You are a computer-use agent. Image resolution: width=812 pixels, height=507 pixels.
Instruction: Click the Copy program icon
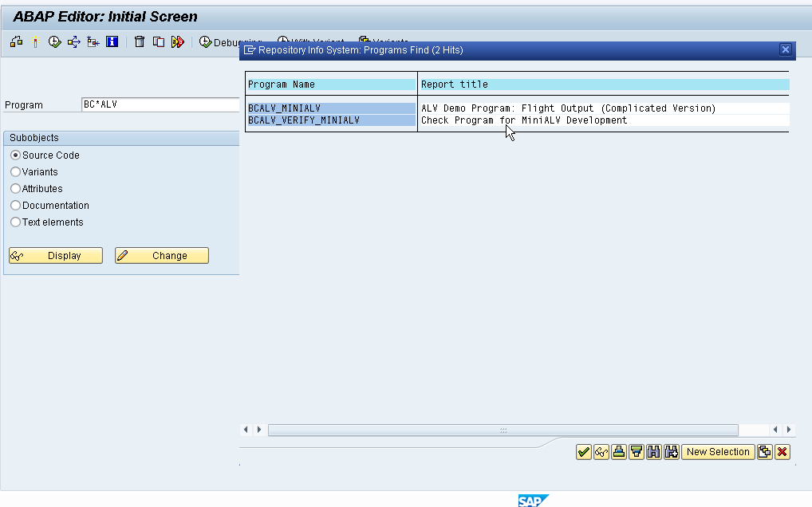point(159,42)
